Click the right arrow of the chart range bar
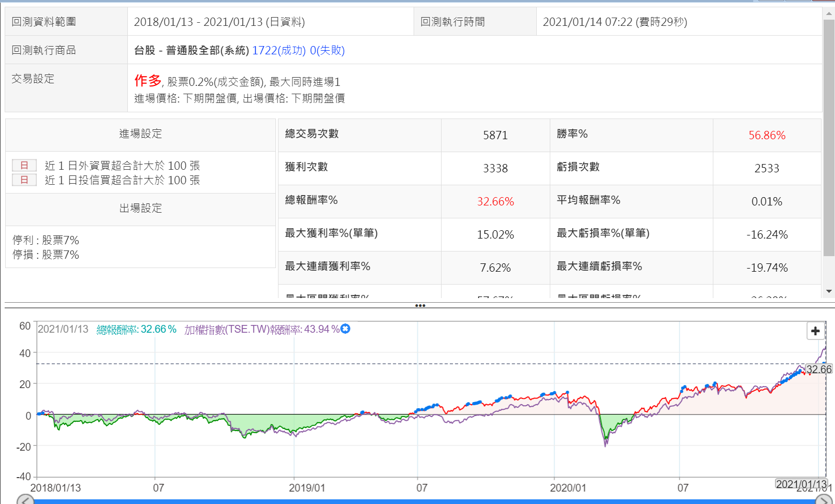 point(824,500)
